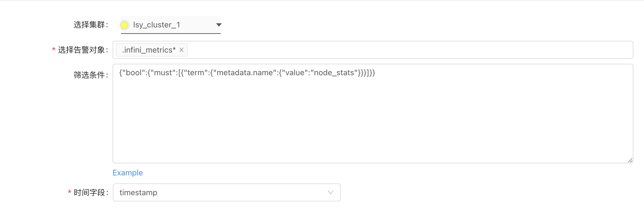Click the chevron in the timestamp field

point(330,192)
